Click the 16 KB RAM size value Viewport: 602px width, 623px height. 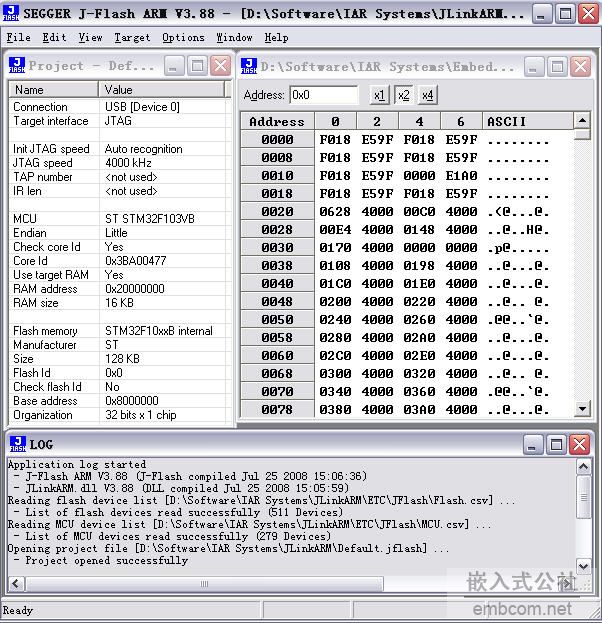point(119,303)
